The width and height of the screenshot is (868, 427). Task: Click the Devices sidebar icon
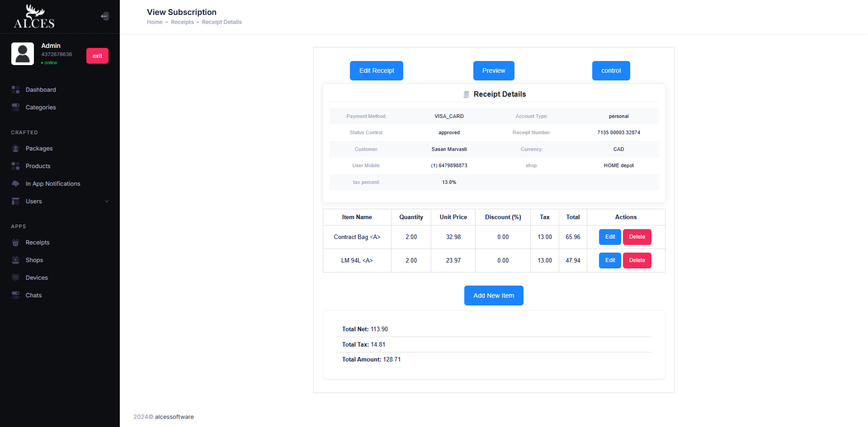(x=15, y=278)
